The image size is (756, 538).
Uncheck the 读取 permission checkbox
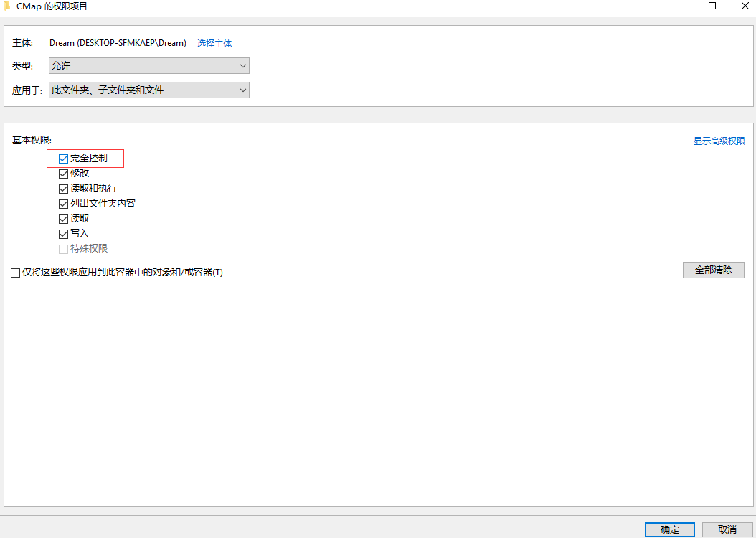(63, 219)
